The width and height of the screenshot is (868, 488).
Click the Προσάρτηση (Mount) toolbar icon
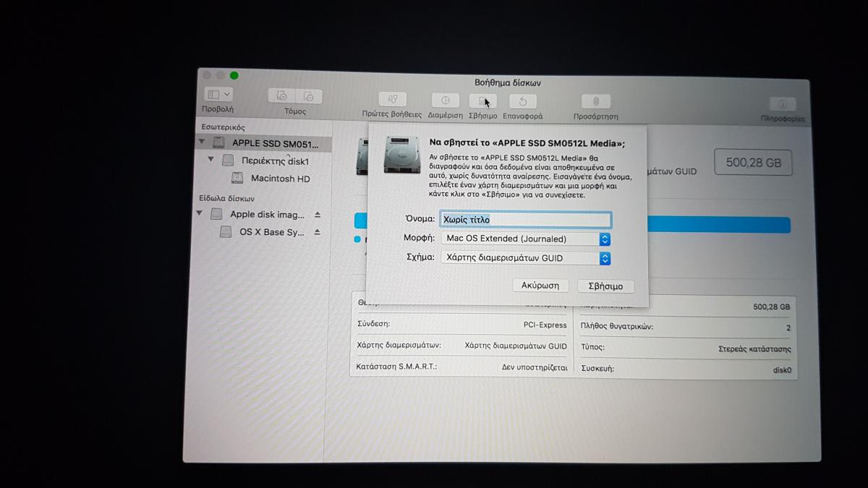596,101
